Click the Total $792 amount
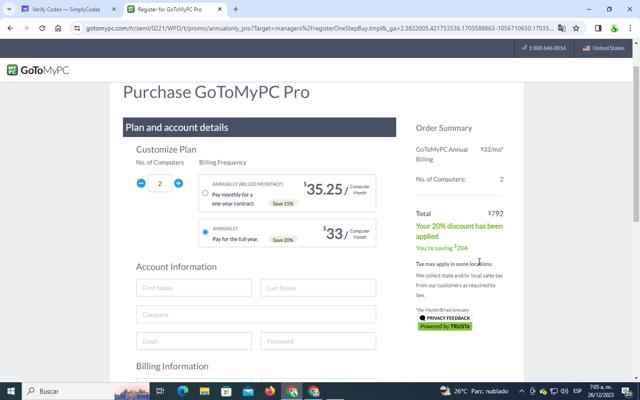Viewport: 640px width, 400px height. [x=496, y=213]
